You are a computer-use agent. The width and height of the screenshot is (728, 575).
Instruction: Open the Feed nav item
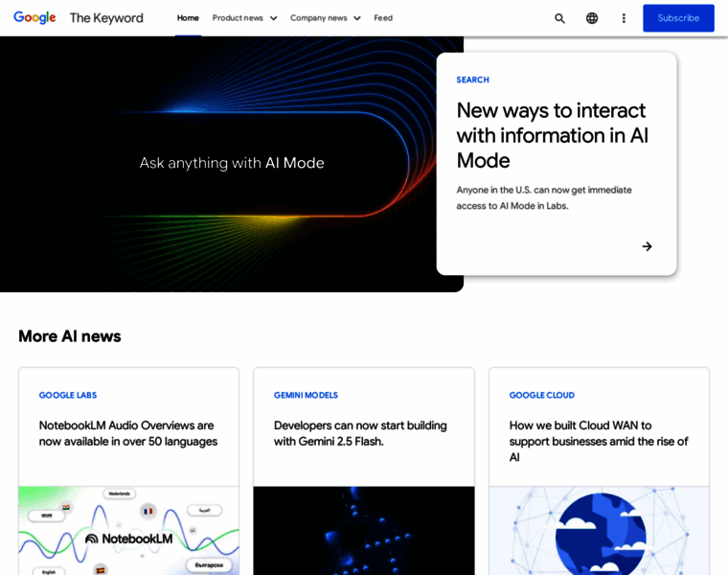[383, 18]
